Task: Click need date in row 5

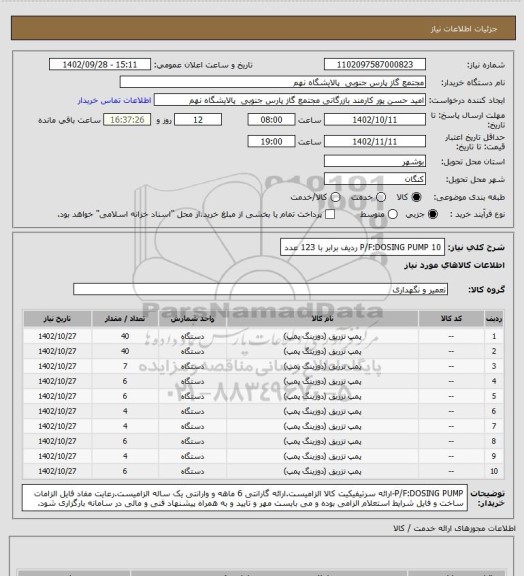Action: (x=57, y=396)
